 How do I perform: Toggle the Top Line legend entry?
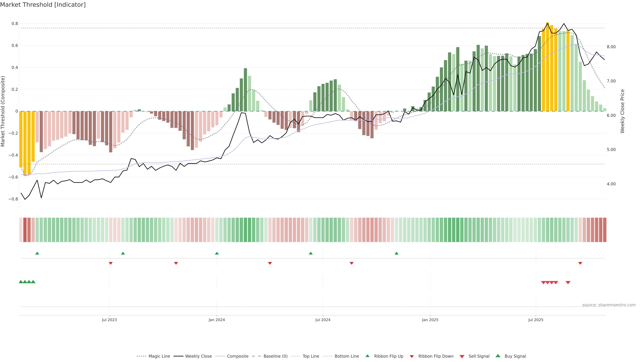coord(311,356)
